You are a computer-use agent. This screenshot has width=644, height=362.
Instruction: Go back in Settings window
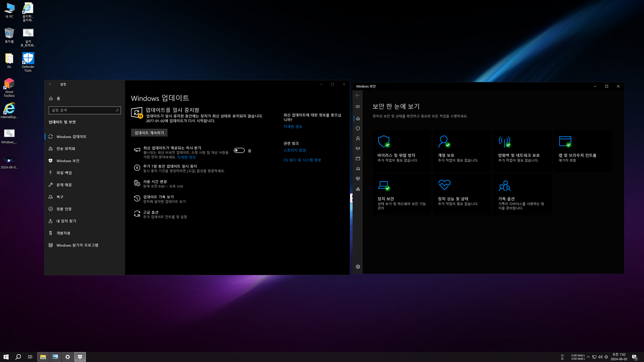coord(51,84)
